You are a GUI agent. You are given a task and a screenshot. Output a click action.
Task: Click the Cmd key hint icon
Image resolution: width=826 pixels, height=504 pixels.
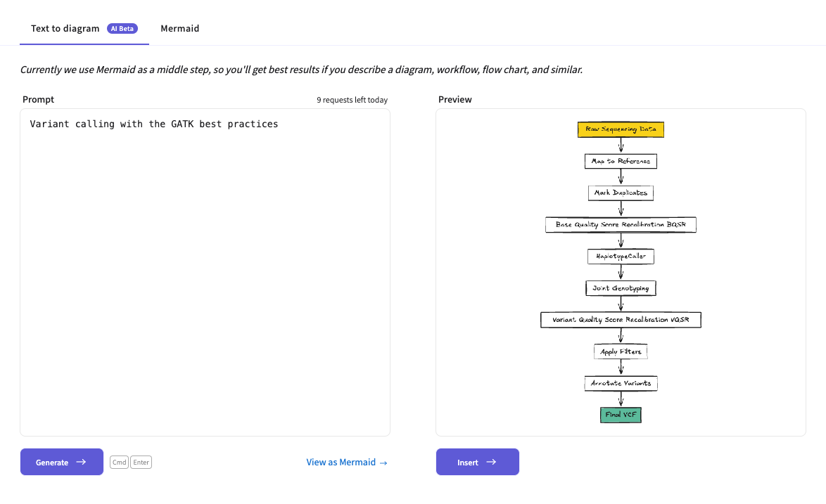click(x=119, y=462)
